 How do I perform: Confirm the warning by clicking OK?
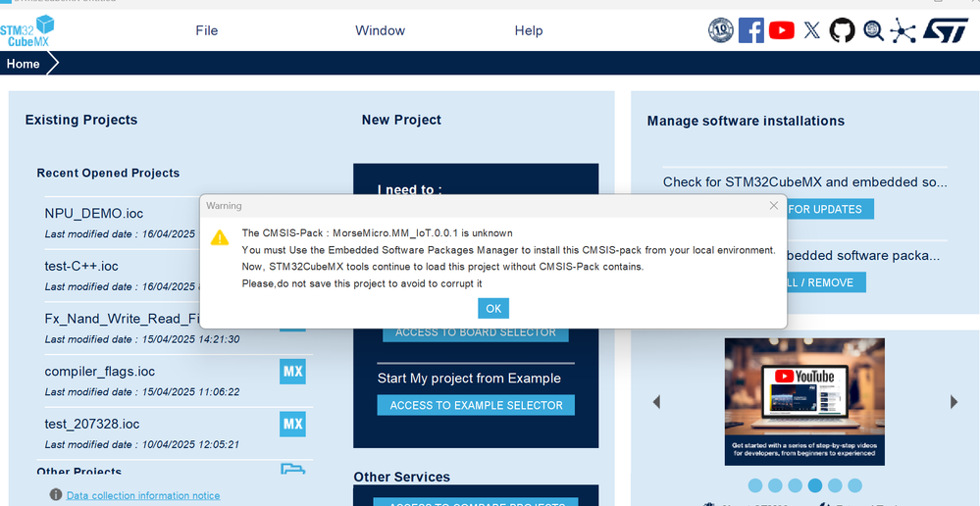pos(493,309)
